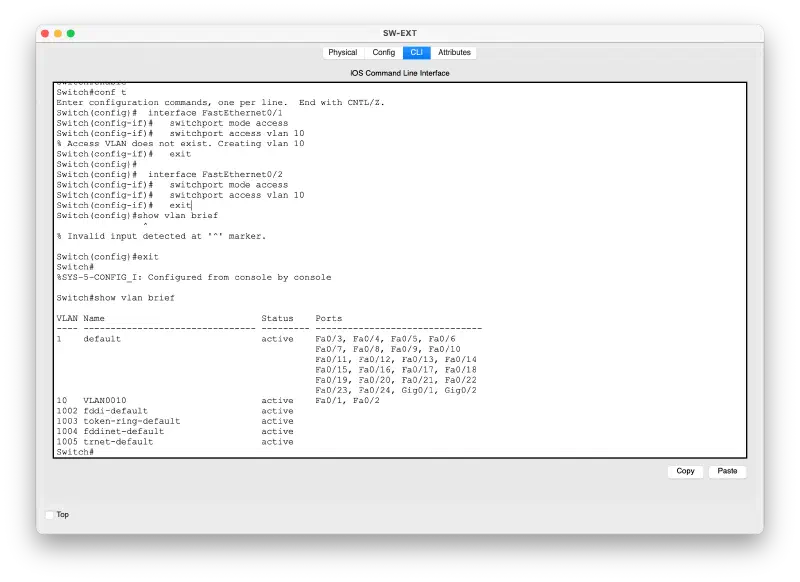Close the SW-EXT window

[45, 34]
